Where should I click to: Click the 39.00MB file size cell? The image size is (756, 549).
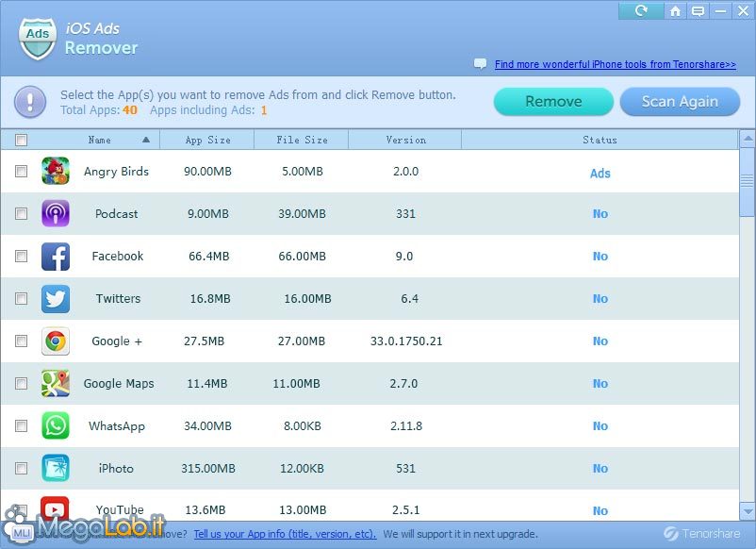pyautogui.click(x=302, y=214)
